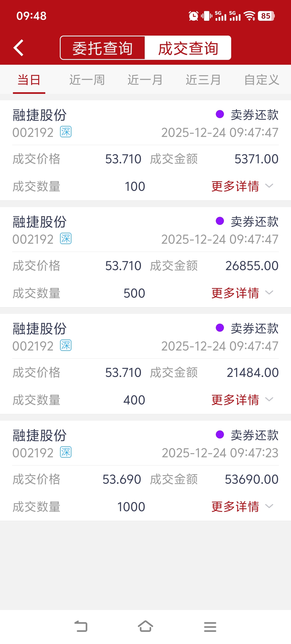This screenshot has width=291, height=644.
Task: Select the 成交查询 segment
Action: point(188,48)
